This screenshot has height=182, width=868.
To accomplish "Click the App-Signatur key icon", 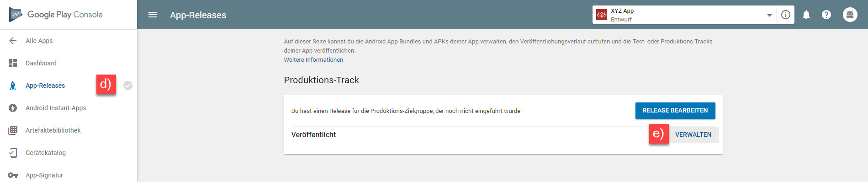I will pyautogui.click(x=13, y=175).
